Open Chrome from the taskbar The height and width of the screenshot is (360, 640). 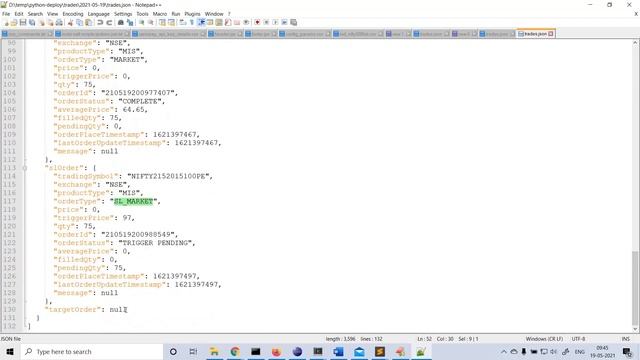(x=235, y=352)
